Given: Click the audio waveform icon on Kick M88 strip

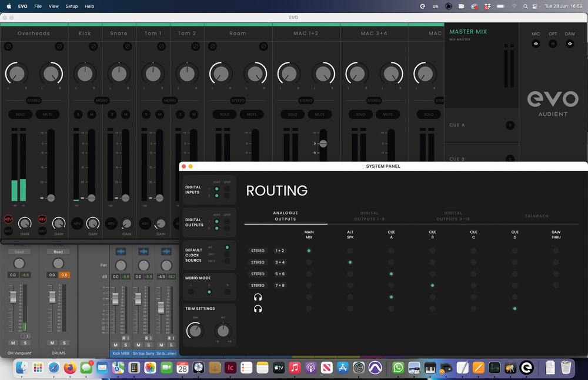Looking at the screenshot, I should click(x=121, y=252).
